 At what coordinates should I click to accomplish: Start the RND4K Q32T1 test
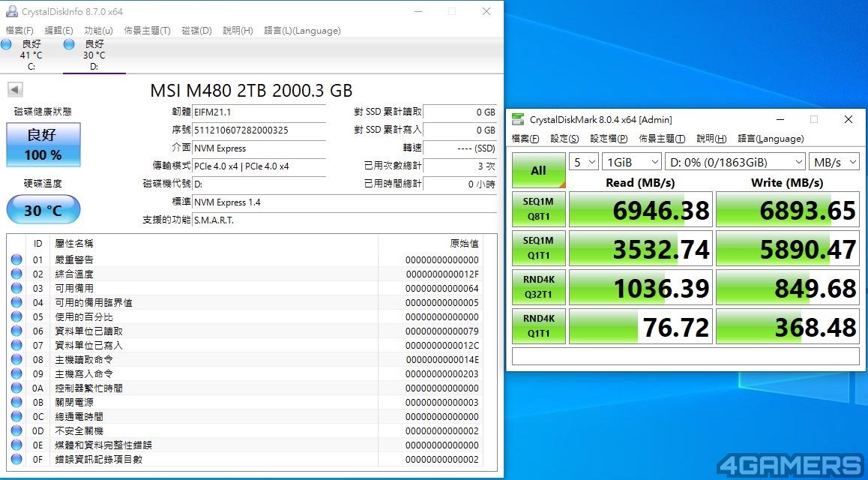tap(539, 286)
